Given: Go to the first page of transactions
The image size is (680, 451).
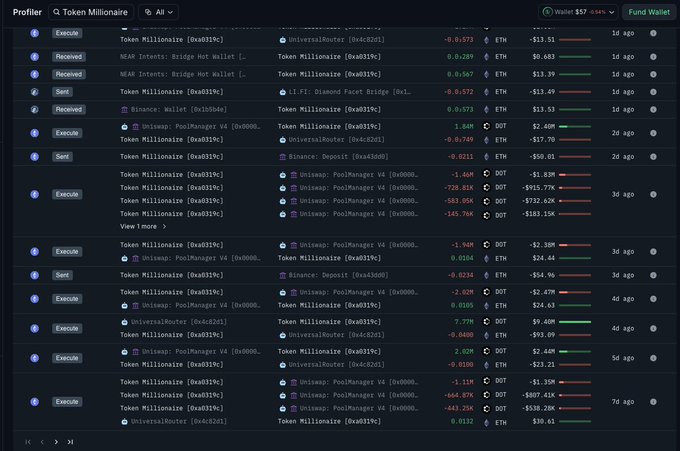Looking at the screenshot, I should click(x=28, y=442).
